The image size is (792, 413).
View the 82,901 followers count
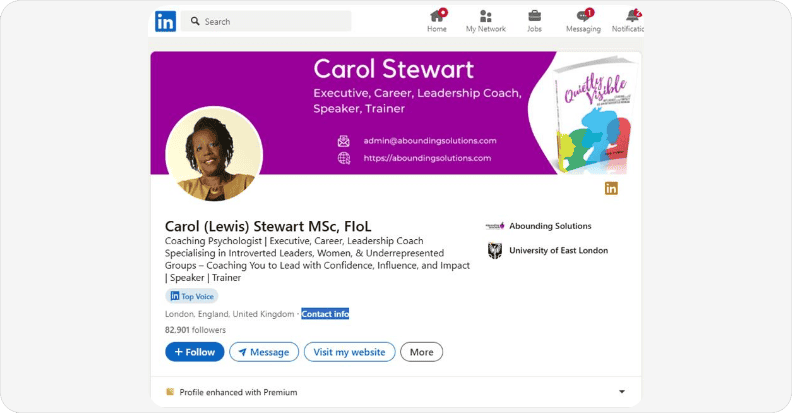pos(195,330)
